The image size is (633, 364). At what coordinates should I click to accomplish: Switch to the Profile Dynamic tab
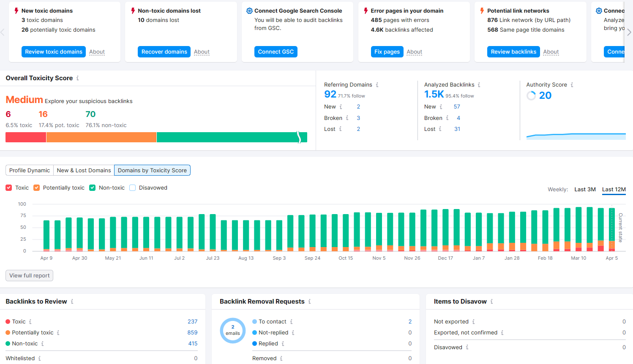click(x=30, y=171)
